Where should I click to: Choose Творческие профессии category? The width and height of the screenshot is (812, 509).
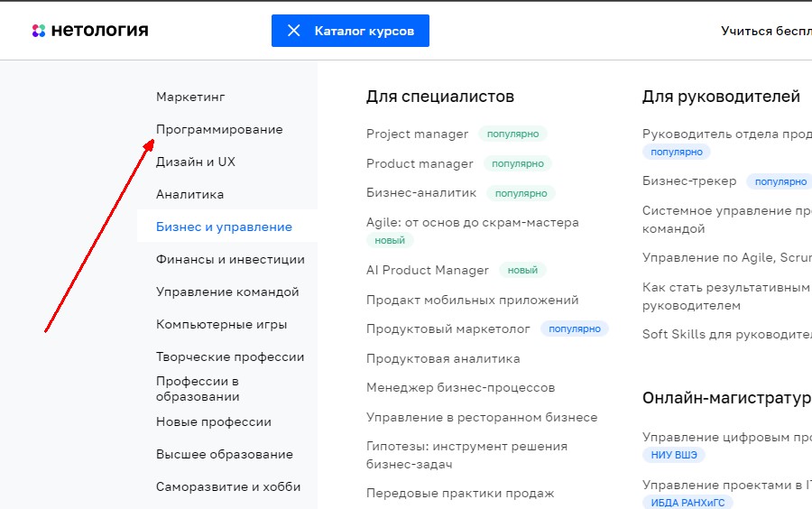click(230, 356)
